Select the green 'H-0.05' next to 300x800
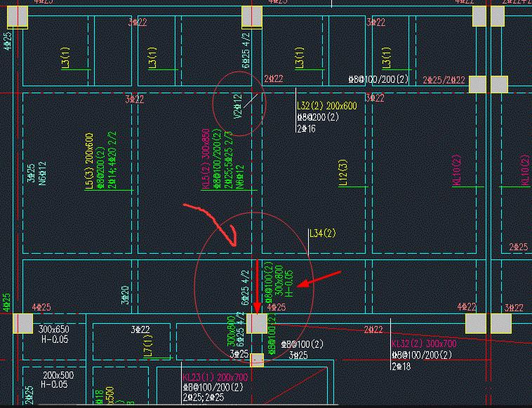The height and width of the screenshot is (408, 532). pos(289,284)
